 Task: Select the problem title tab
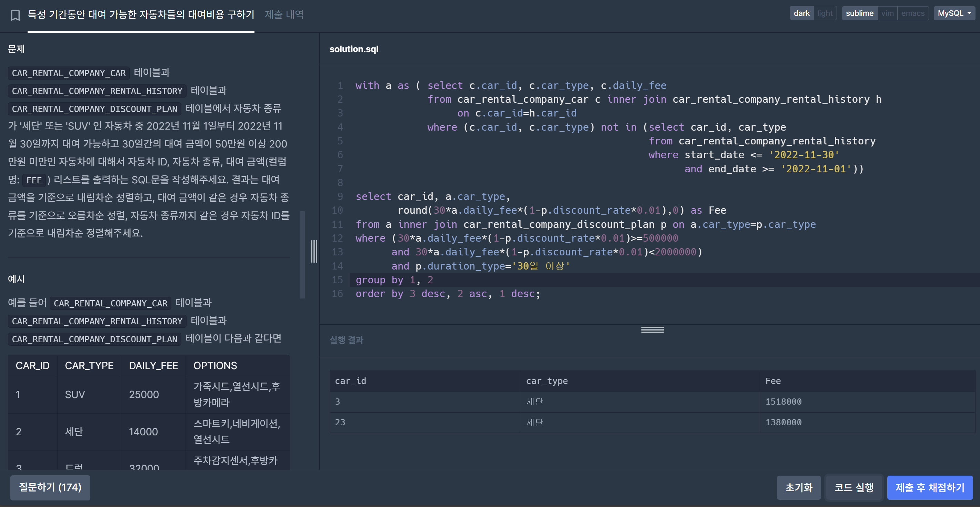coord(141,14)
